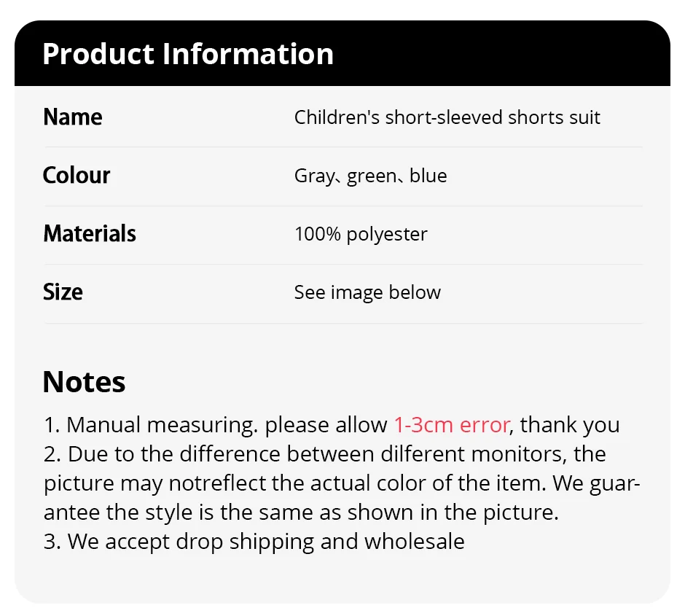Select the Materials row label
The image size is (685, 616).
pyautogui.click(x=90, y=234)
